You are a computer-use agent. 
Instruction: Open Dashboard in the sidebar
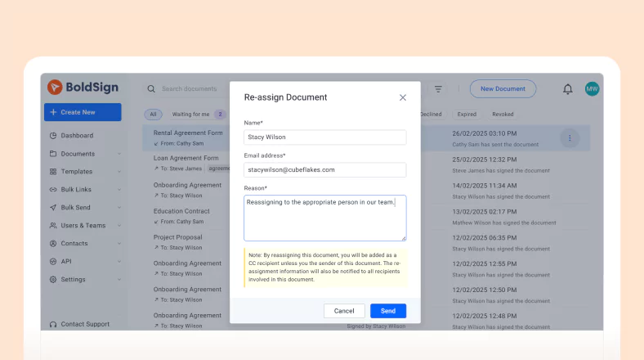point(77,136)
